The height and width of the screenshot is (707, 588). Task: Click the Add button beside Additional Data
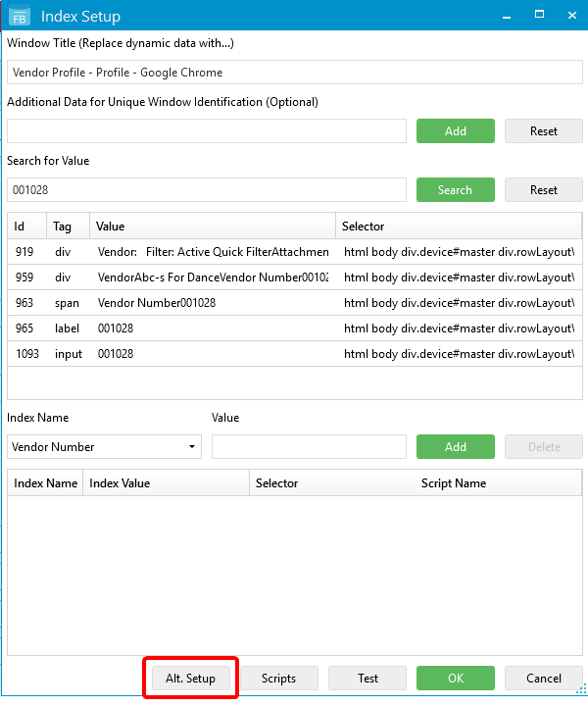click(x=456, y=131)
